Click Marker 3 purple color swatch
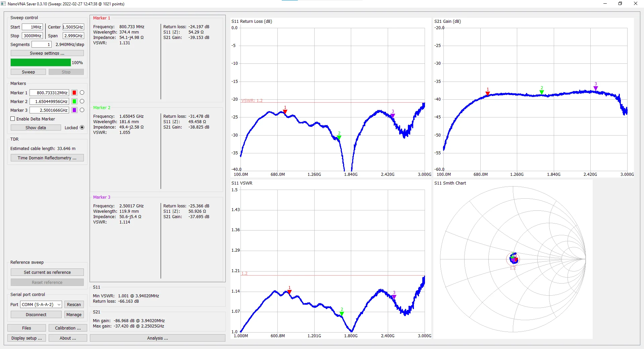The width and height of the screenshot is (644, 349). [x=74, y=110]
